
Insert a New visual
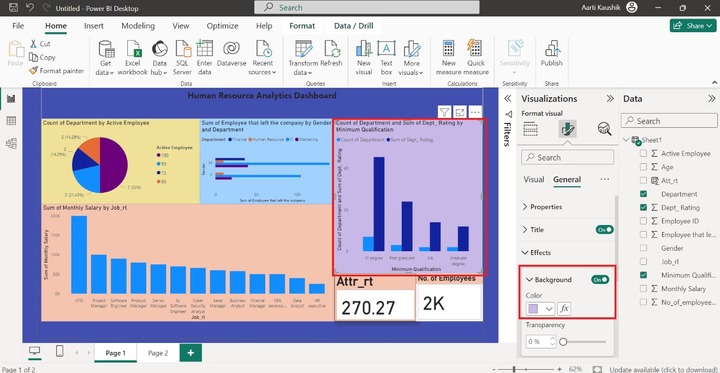364,58
